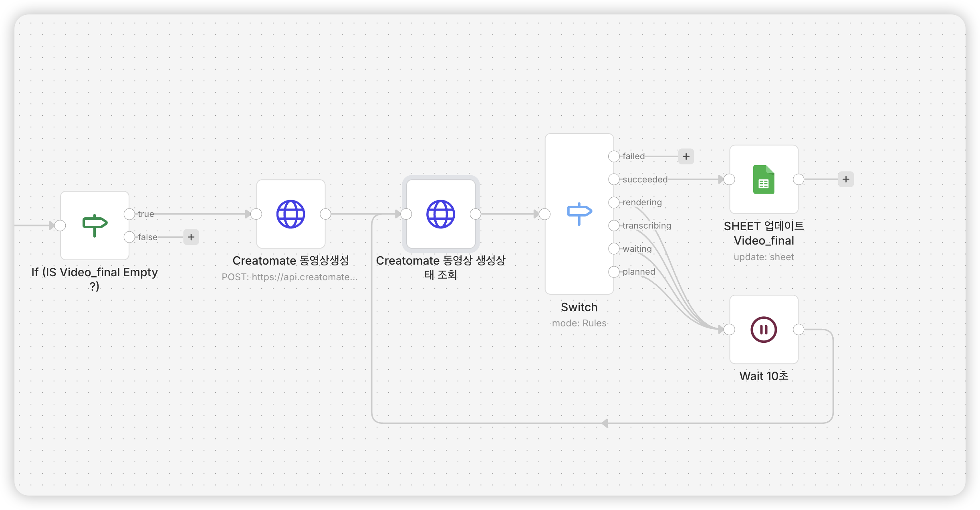Click the Switch failed output connector
The width and height of the screenshot is (980, 510).
click(614, 156)
